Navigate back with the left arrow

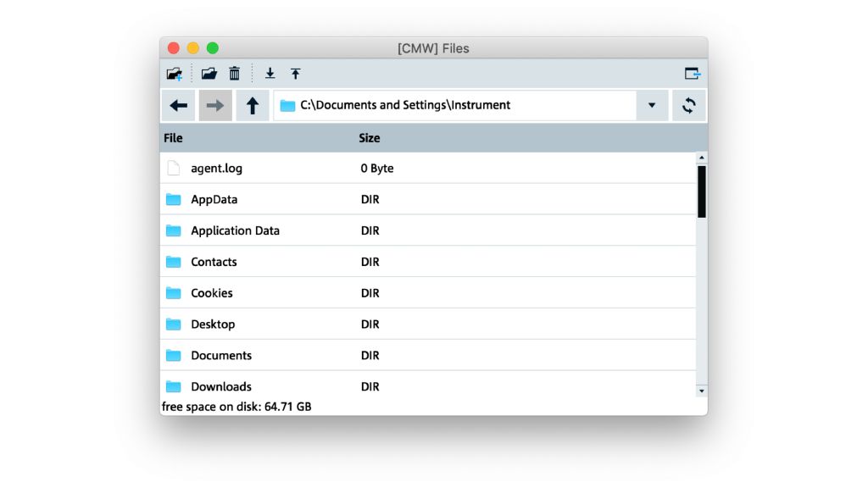pyautogui.click(x=179, y=106)
